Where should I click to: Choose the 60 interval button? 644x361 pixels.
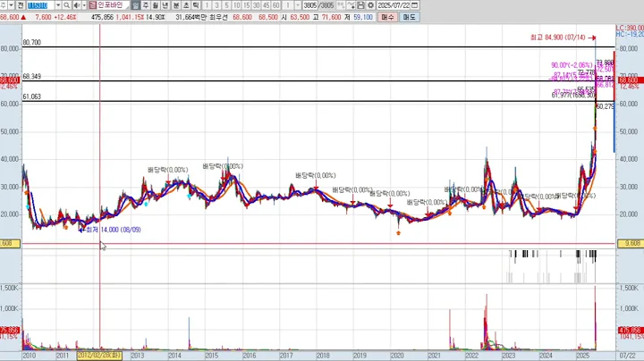tap(276, 5)
